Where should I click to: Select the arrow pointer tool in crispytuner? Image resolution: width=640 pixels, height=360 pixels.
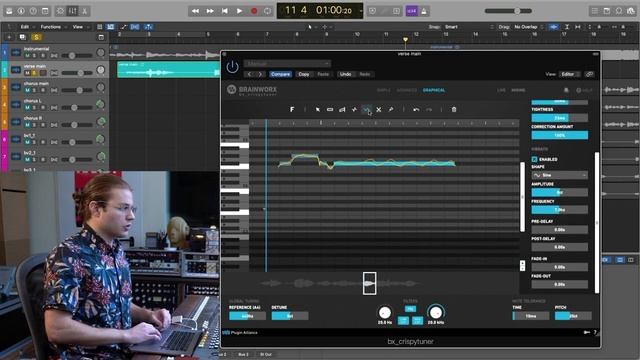pos(318,109)
